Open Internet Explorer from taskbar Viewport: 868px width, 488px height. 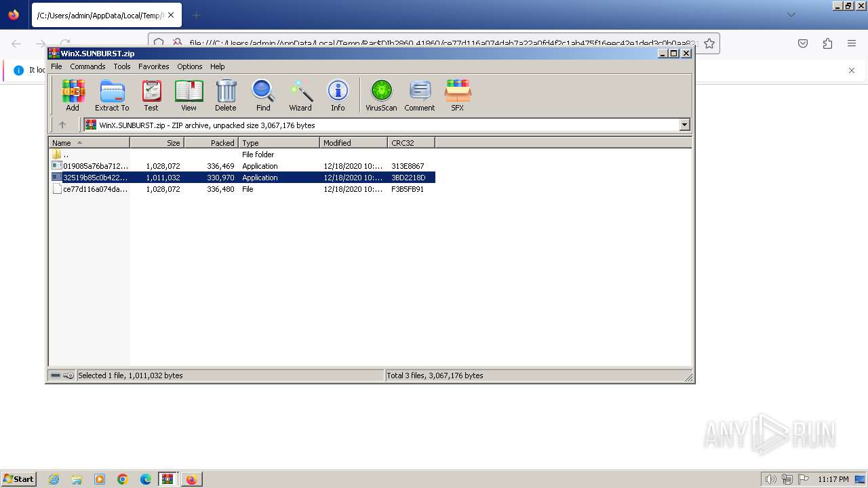pos(54,479)
